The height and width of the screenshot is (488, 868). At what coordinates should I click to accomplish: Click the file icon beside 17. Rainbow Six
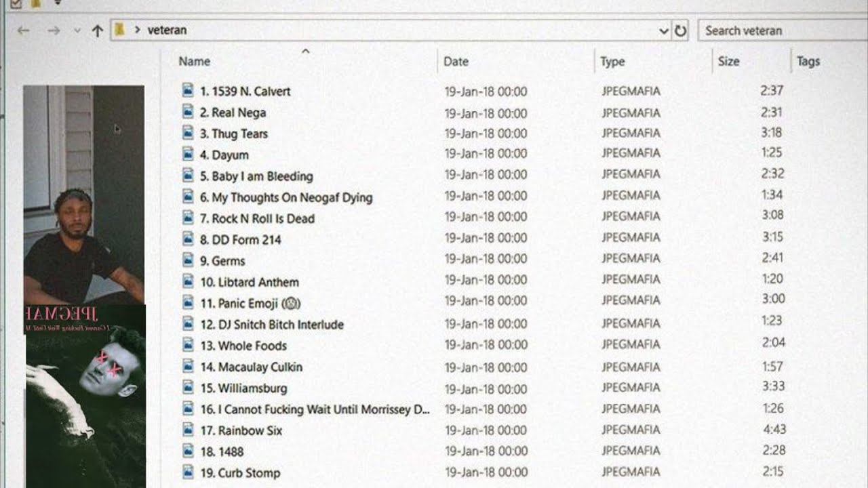pyautogui.click(x=188, y=430)
